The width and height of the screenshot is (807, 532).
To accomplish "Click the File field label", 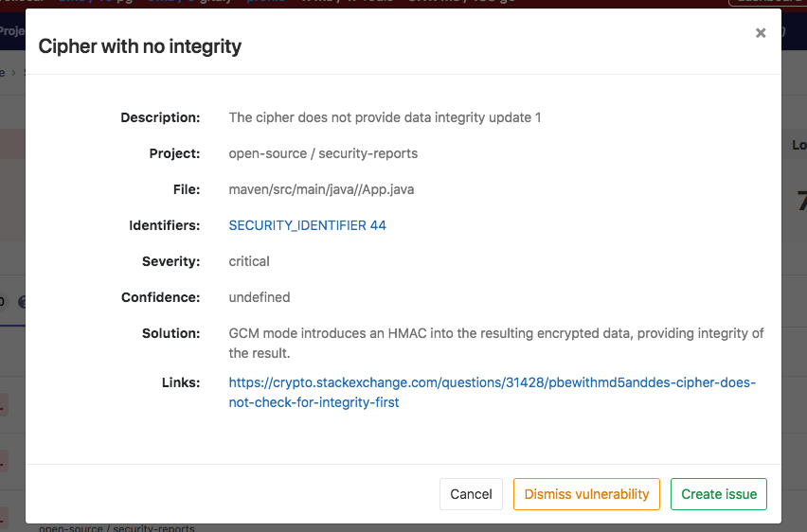I will (186, 189).
